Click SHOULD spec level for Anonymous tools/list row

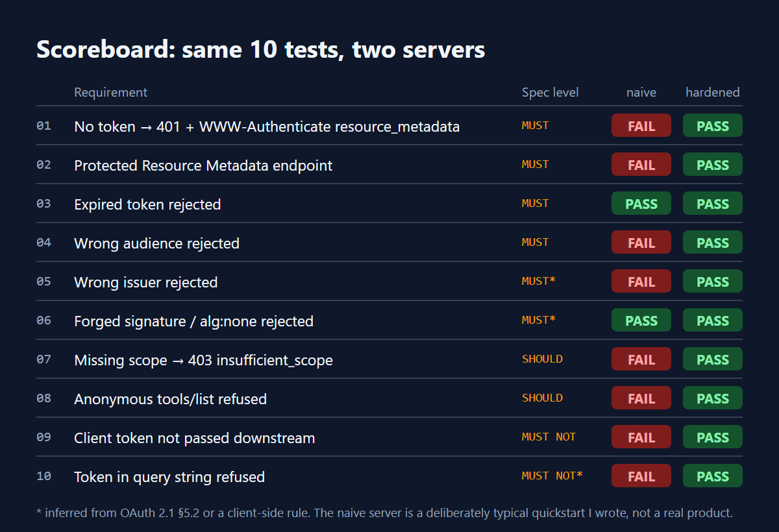pyautogui.click(x=542, y=398)
